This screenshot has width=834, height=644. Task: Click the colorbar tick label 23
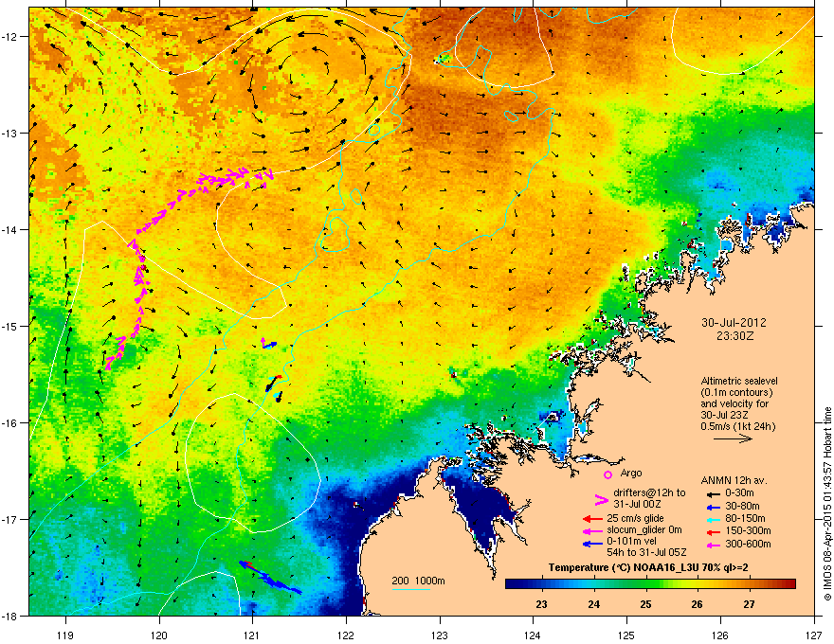pos(541,604)
